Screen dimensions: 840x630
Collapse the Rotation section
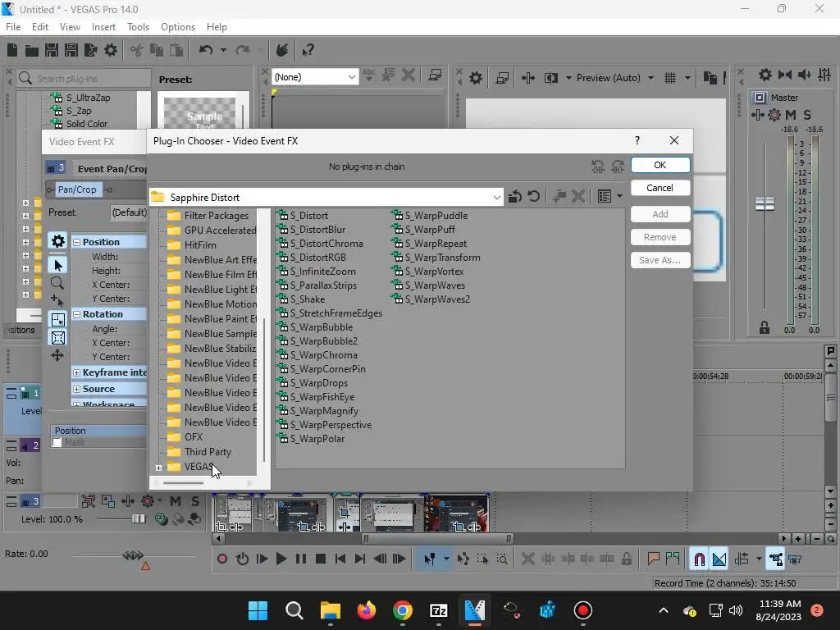click(76, 314)
